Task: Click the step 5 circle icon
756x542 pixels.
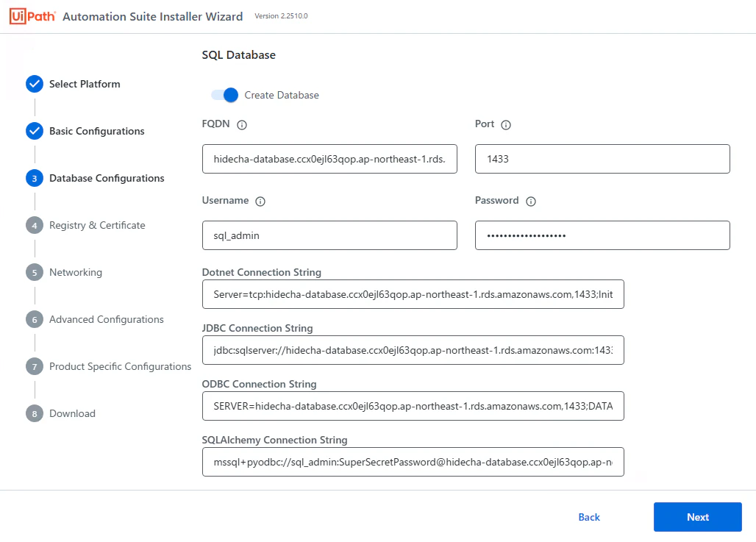Action: (x=35, y=272)
